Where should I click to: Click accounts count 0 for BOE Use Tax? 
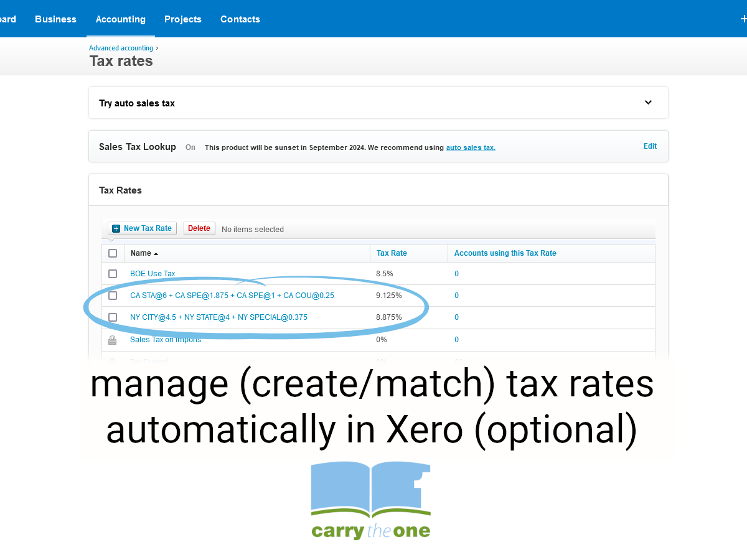click(x=456, y=274)
